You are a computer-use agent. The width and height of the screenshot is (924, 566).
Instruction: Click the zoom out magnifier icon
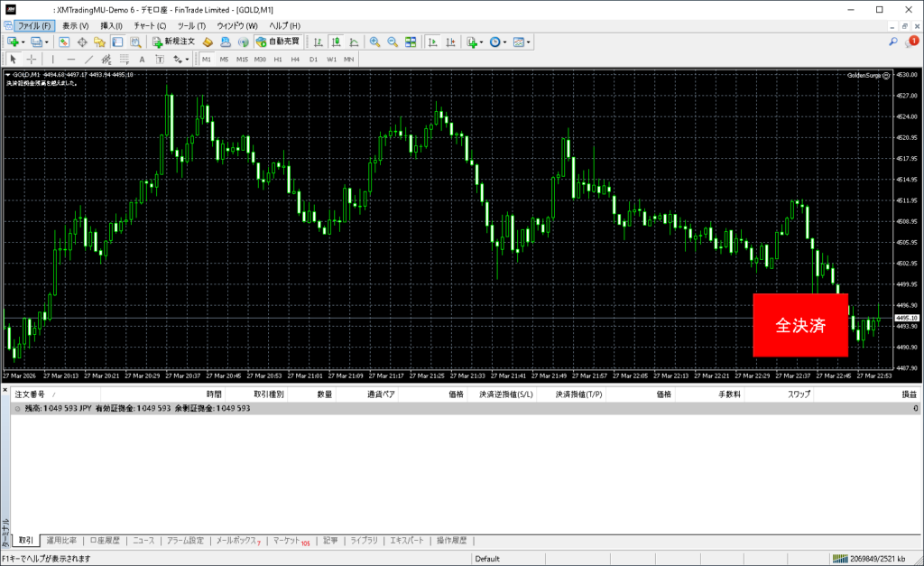coord(393,42)
